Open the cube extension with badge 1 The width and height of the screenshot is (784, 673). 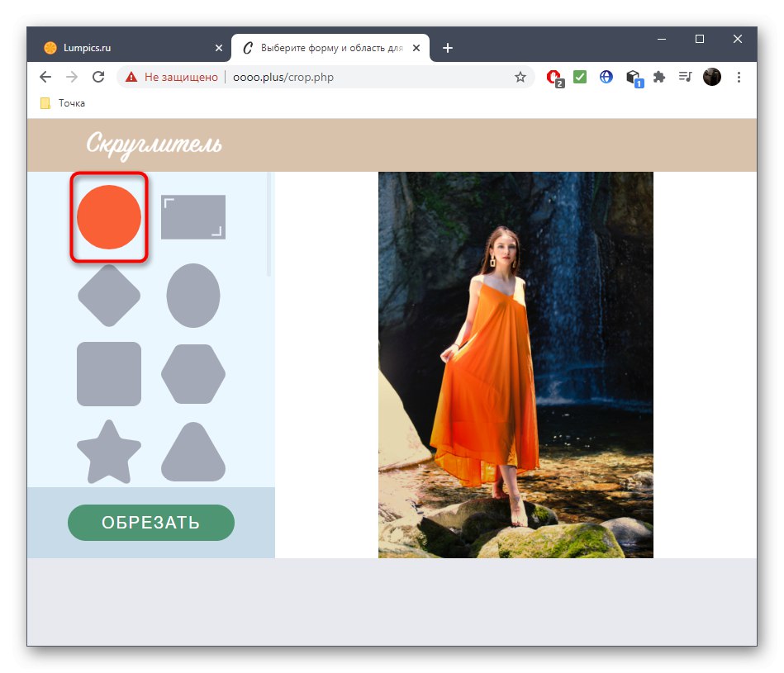pos(634,78)
